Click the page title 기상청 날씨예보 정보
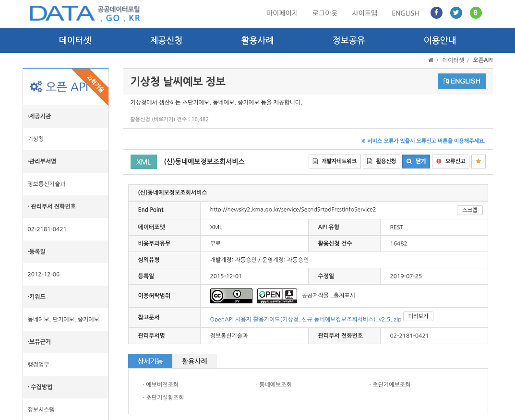Viewport: 515px width, 420px height. coord(178,81)
